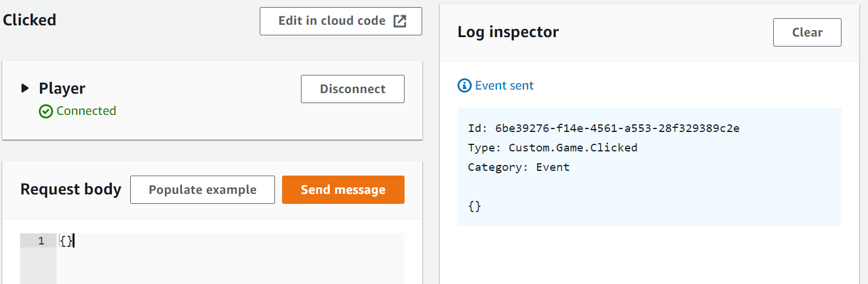Image resolution: width=868 pixels, height=284 pixels.
Task: Click the empty braces payload in the log entry
Action: point(475,206)
